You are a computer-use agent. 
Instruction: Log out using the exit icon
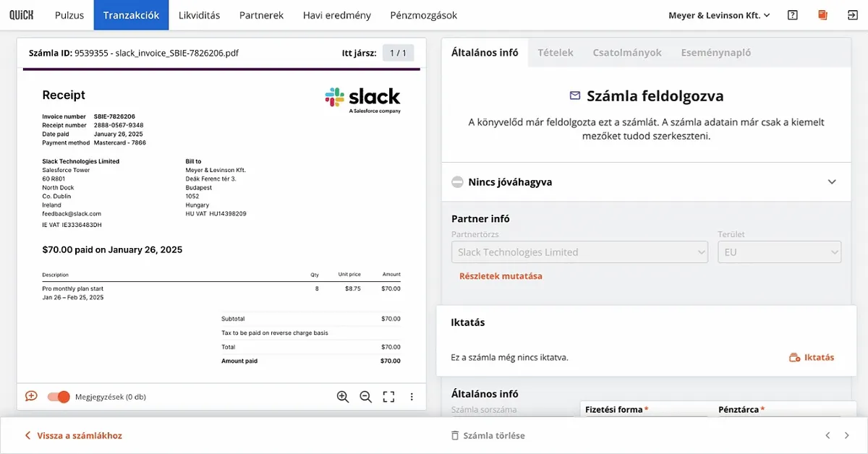click(x=852, y=15)
